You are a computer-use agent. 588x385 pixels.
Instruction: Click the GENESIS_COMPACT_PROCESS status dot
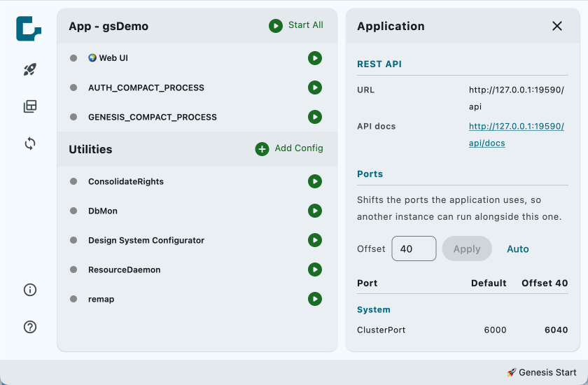tap(73, 117)
